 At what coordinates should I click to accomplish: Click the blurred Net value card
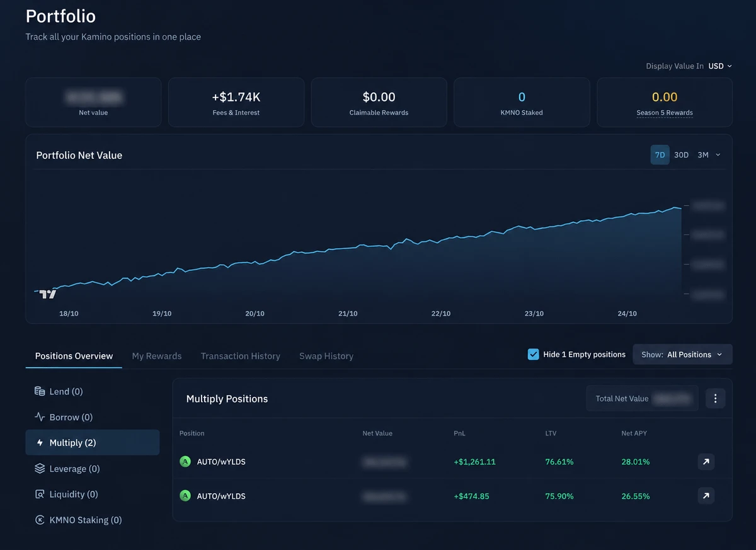click(93, 102)
